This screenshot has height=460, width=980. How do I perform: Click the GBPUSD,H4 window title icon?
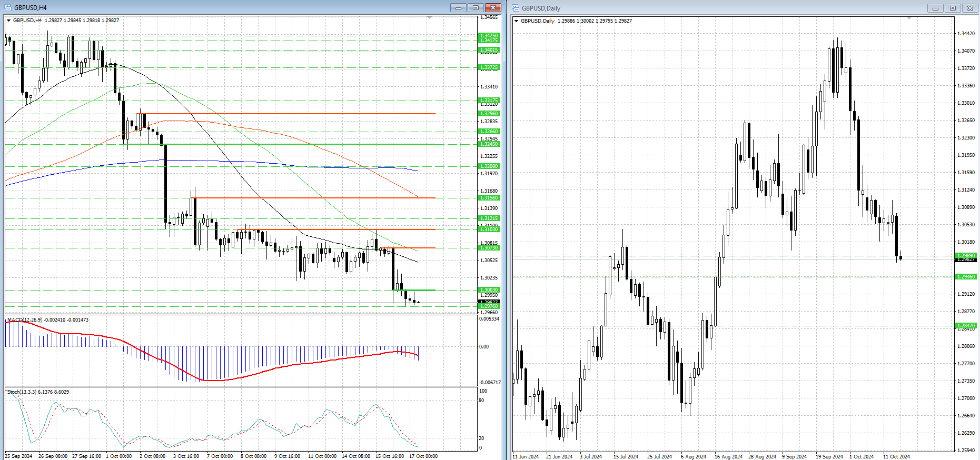click(8, 7)
